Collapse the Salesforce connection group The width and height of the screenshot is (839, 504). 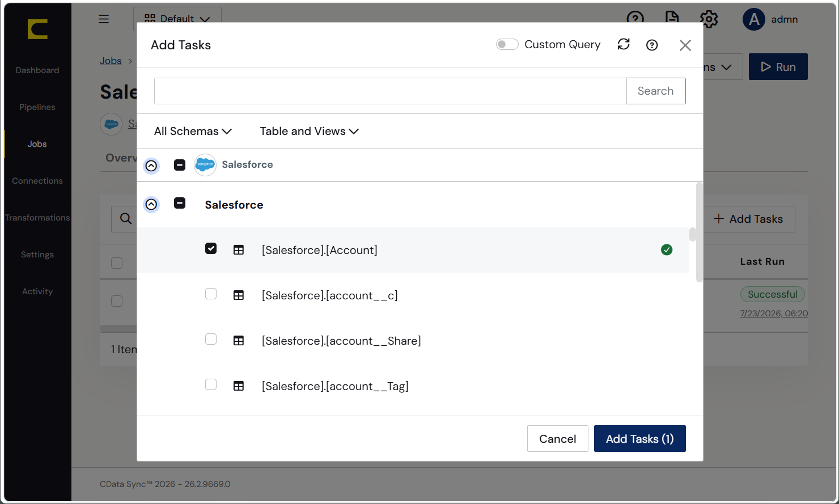[151, 166]
